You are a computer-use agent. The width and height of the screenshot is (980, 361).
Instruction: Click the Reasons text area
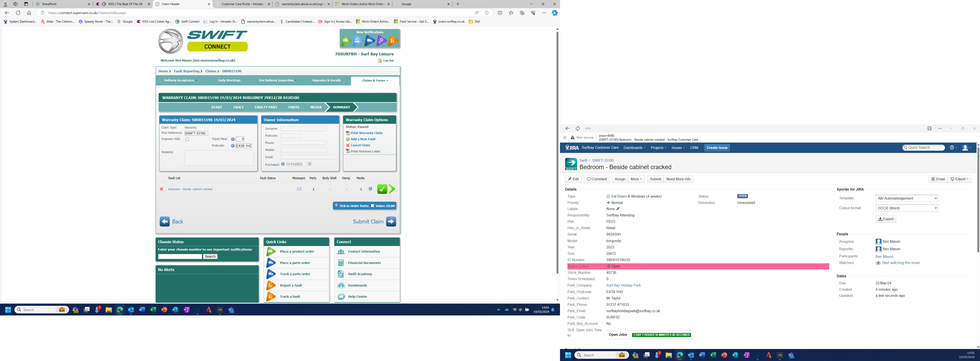click(219, 158)
